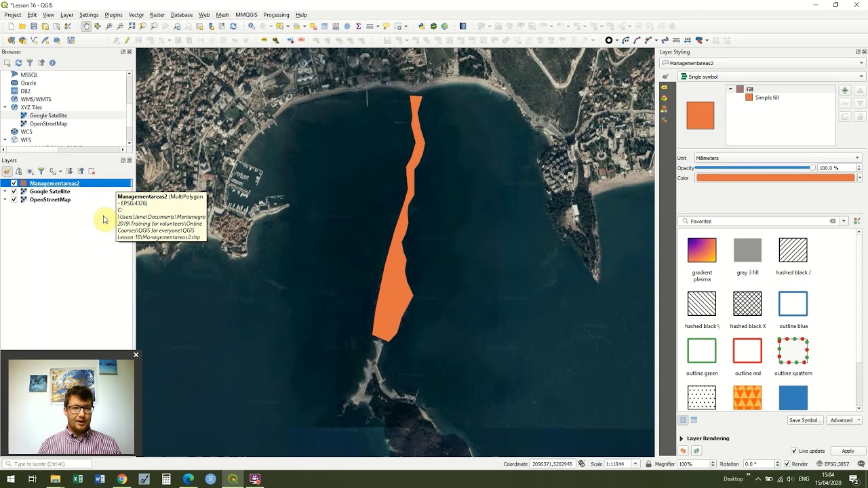Click the Apply button
868x488 pixels.
point(848,451)
